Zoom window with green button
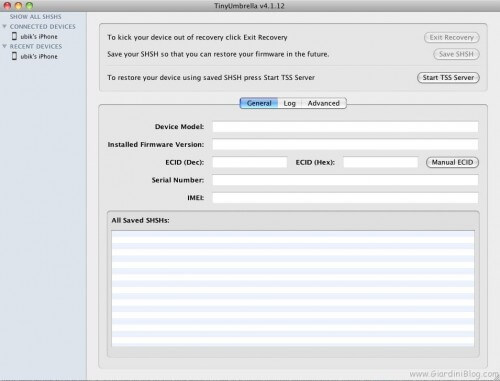This screenshot has height=381, width=500. pos(29,5)
